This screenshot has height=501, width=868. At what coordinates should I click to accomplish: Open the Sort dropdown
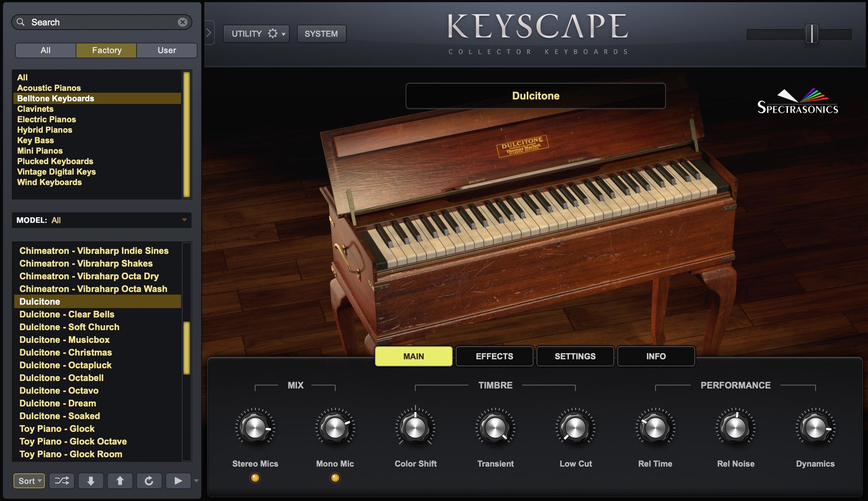[29, 481]
